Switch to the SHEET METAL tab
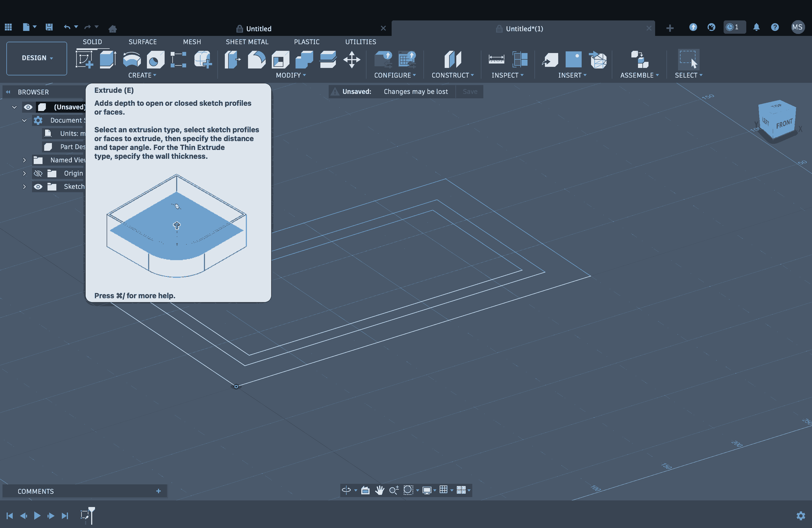The width and height of the screenshot is (812, 528). [247, 42]
